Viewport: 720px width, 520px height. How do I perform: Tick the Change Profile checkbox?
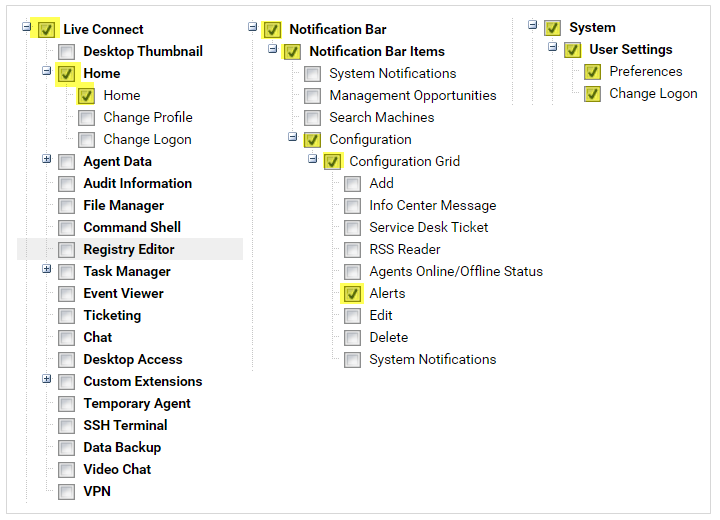click(86, 118)
